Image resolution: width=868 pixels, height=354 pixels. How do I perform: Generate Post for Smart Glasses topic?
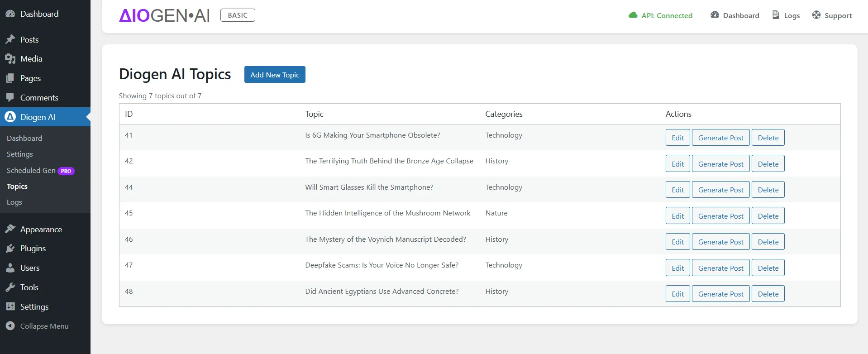click(x=720, y=190)
